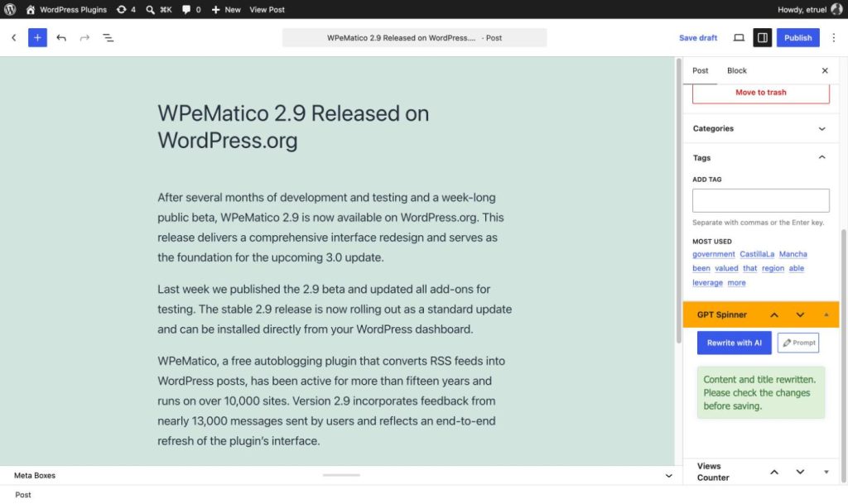Screen dimensions: 848x504
Task: Click the paragraph starting 'After several months'
Action: [335, 228]
